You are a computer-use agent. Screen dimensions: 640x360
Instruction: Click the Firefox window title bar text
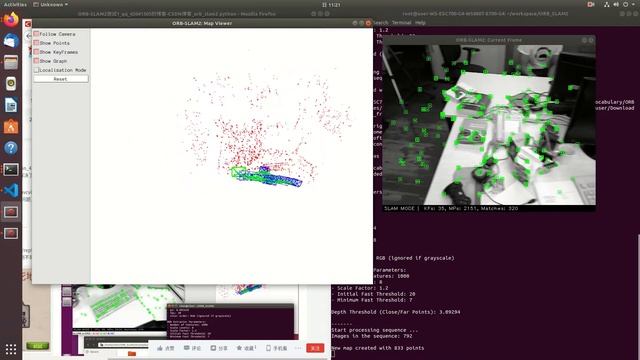pyautogui.click(x=177, y=14)
